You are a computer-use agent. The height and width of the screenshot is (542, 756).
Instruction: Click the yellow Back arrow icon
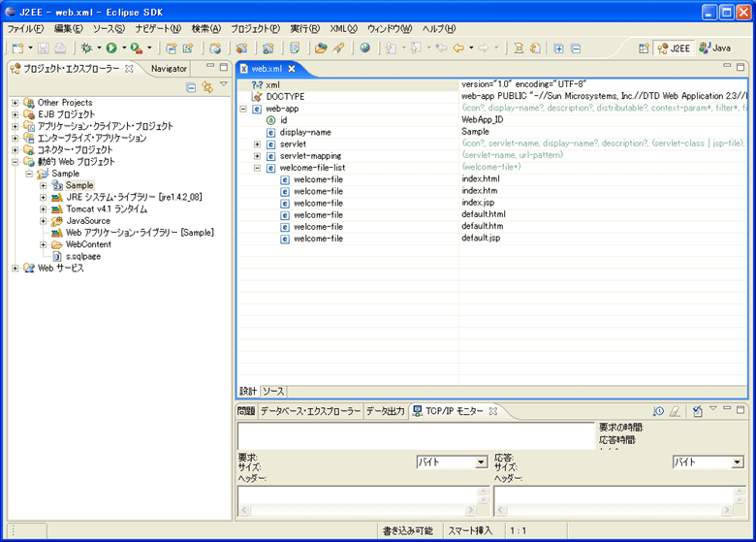(x=458, y=48)
